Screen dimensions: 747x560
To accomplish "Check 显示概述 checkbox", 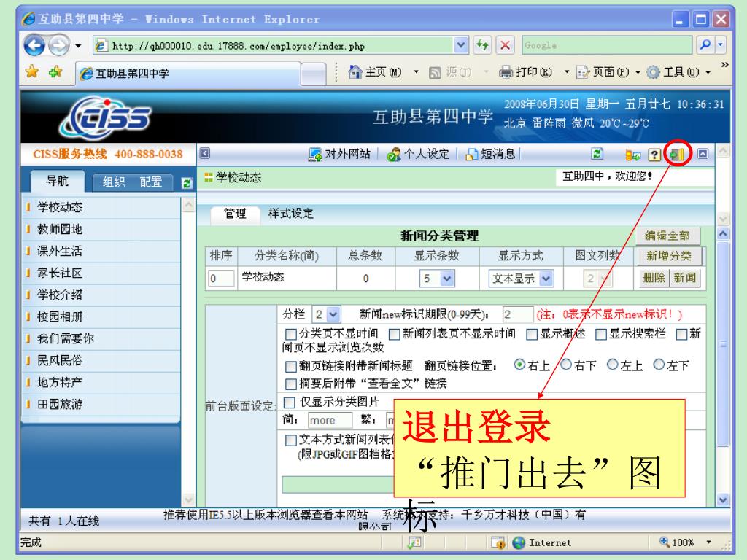I will 532,334.
